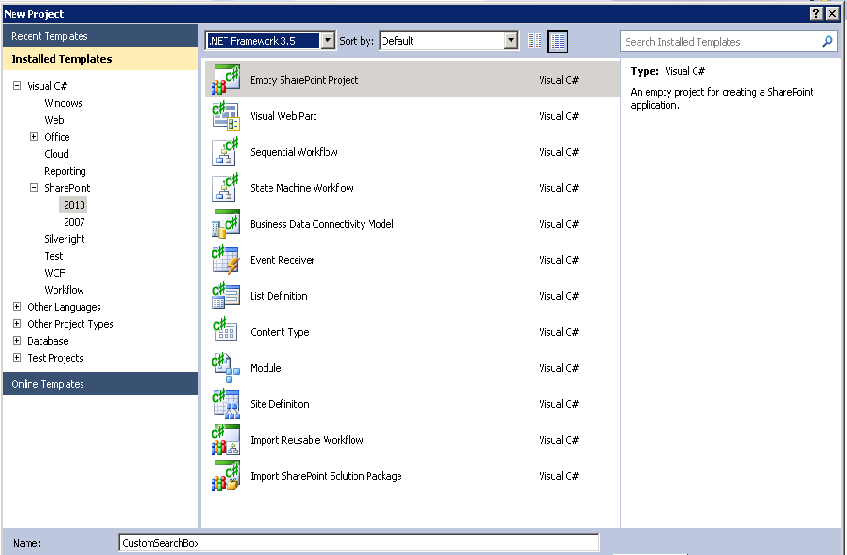The height and width of the screenshot is (555, 847).
Task: Select the 'List Definition' template name
Action: point(279,296)
